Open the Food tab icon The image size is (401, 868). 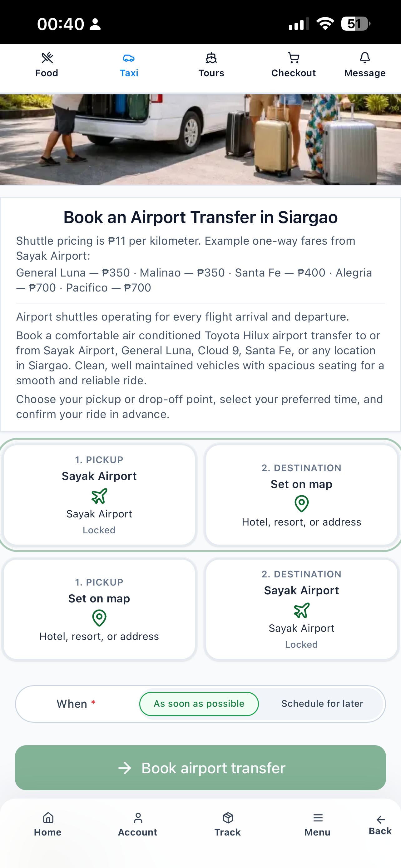click(x=47, y=58)
